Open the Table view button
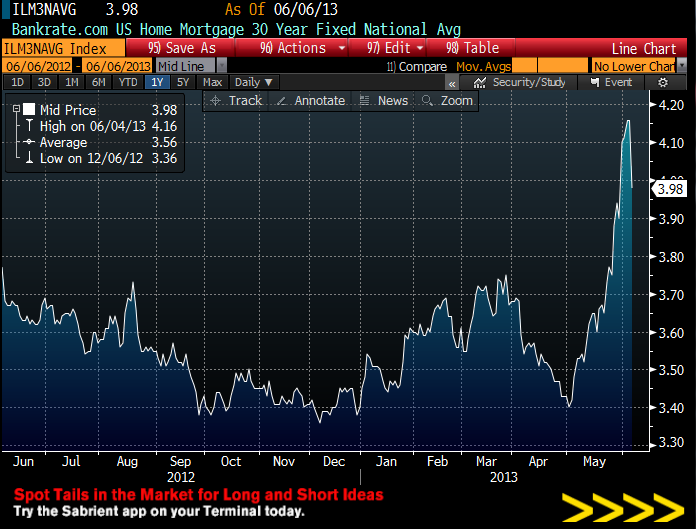This screenshot has width=696, height=529. pos(471,47)
